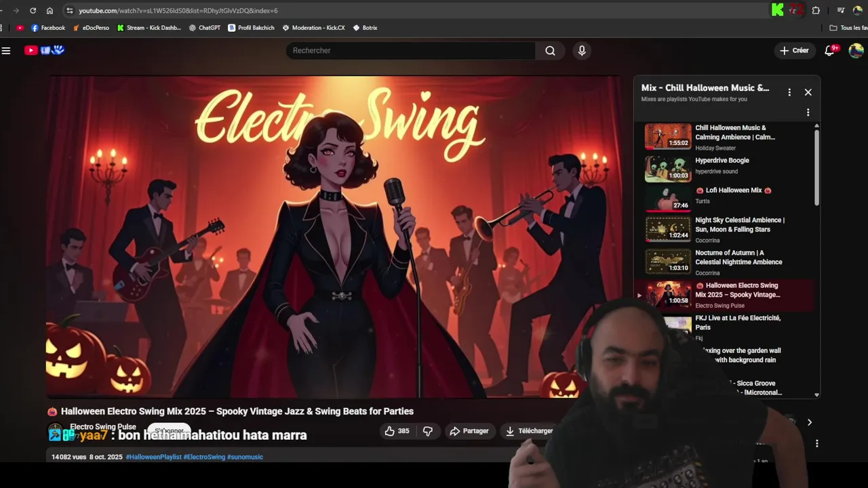Open the eDocPerso bookmark
This screenshot has width=868, height=488.
(x=91, y=28)
